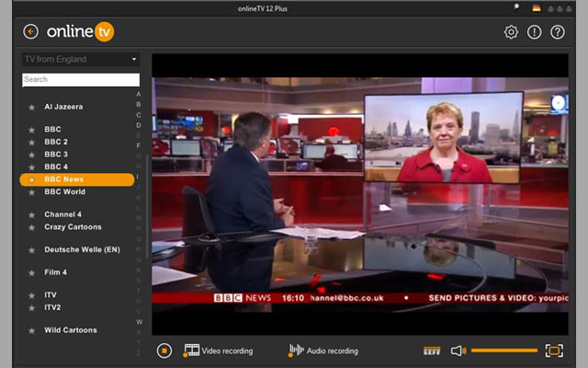Viewport: 588px width, 368px height.
Task: Select the Film 4 channel
Action: pyautogui.click(x=55, y=272)
